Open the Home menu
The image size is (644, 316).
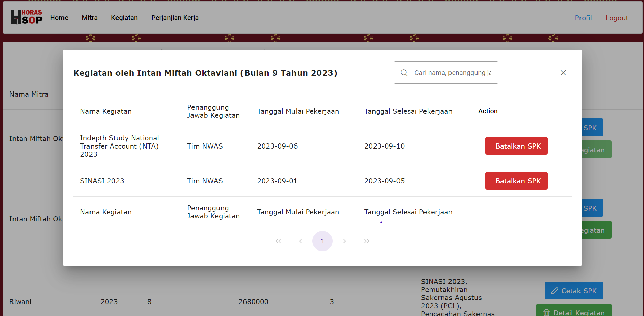[x=59, y=18]
